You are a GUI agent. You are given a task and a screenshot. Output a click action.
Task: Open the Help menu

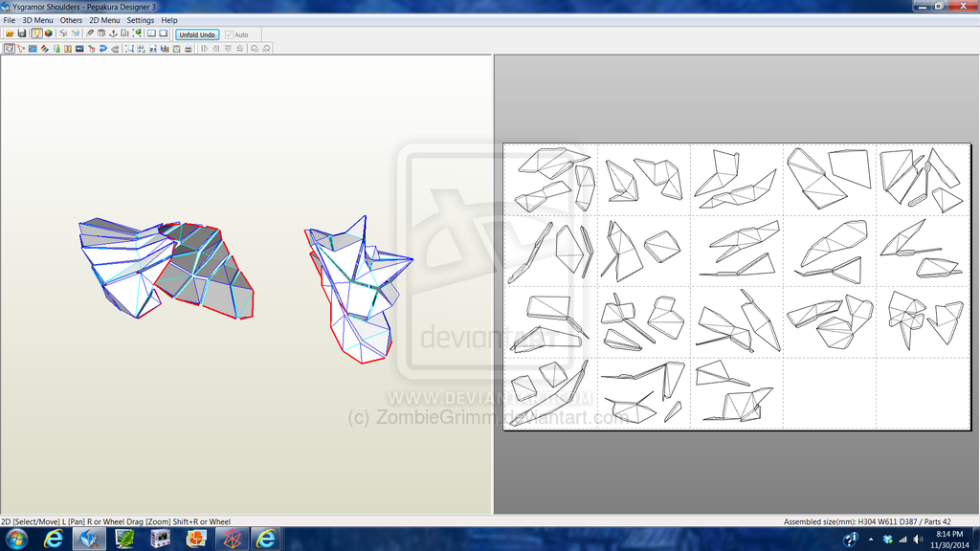(169, 20)
